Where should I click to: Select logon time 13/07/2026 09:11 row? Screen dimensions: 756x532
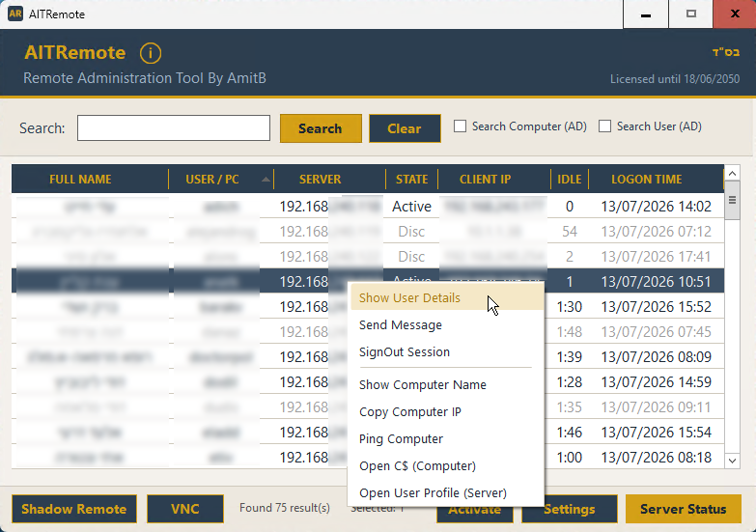(x=657, y=407)
